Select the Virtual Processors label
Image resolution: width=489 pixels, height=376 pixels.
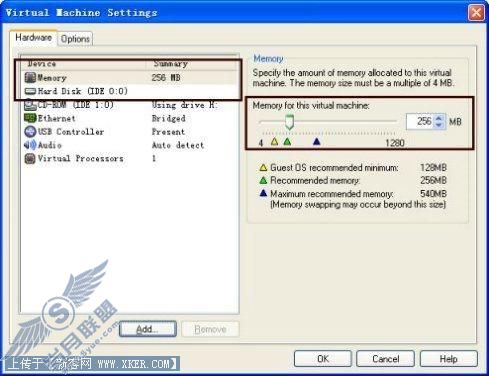[80, 158]
